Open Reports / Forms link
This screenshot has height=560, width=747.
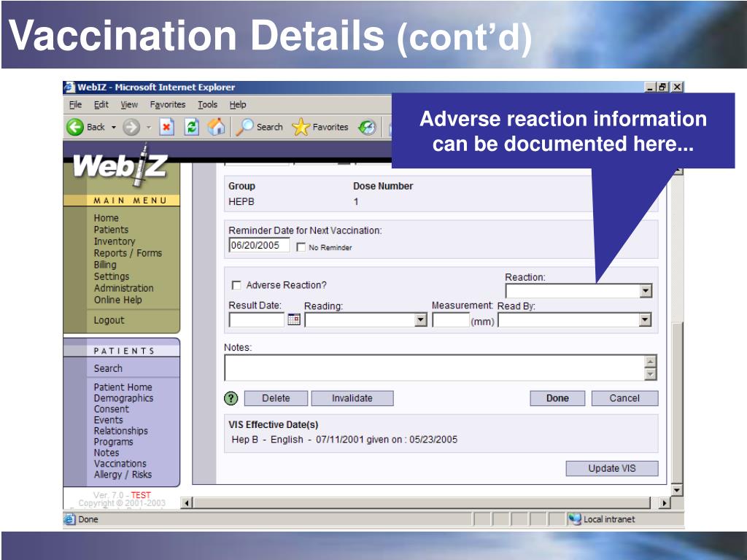tap(128, 253)
